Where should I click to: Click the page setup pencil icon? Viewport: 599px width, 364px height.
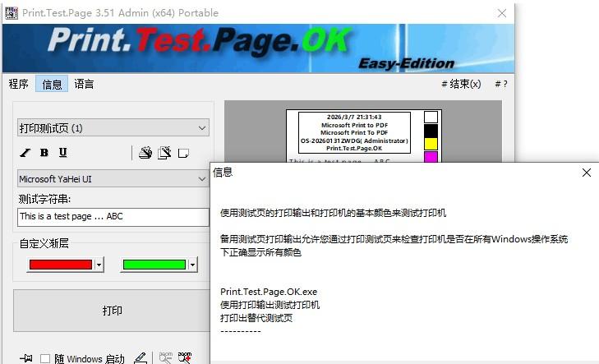pyautogui.click(x=164, y=153)
